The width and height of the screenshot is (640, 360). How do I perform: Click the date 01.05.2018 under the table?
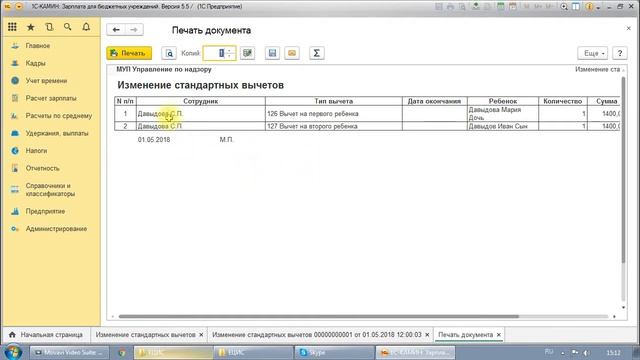pyautogui.click(x=154, y=140)
